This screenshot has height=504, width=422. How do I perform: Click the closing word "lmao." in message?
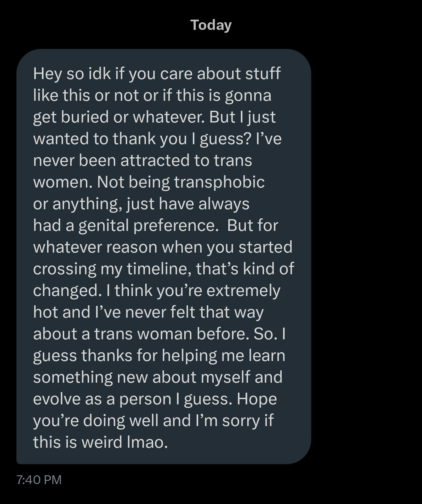coord(147,442)
